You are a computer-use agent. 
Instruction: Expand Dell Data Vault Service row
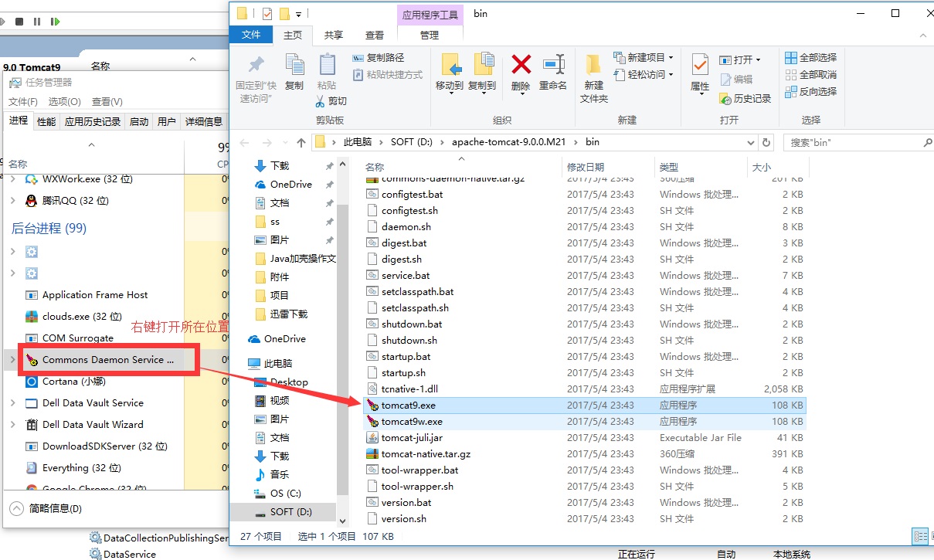point(12,403)
